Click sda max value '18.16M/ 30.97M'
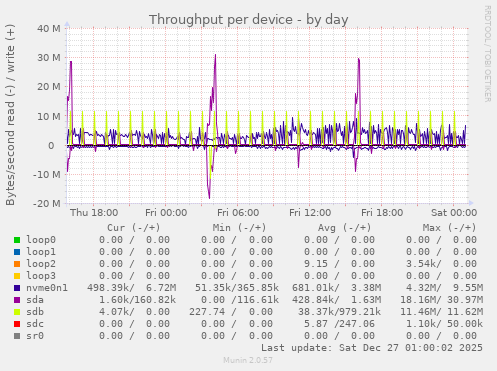Image resolution: width=497 pixels, height=371 pixels. point(441,300)
